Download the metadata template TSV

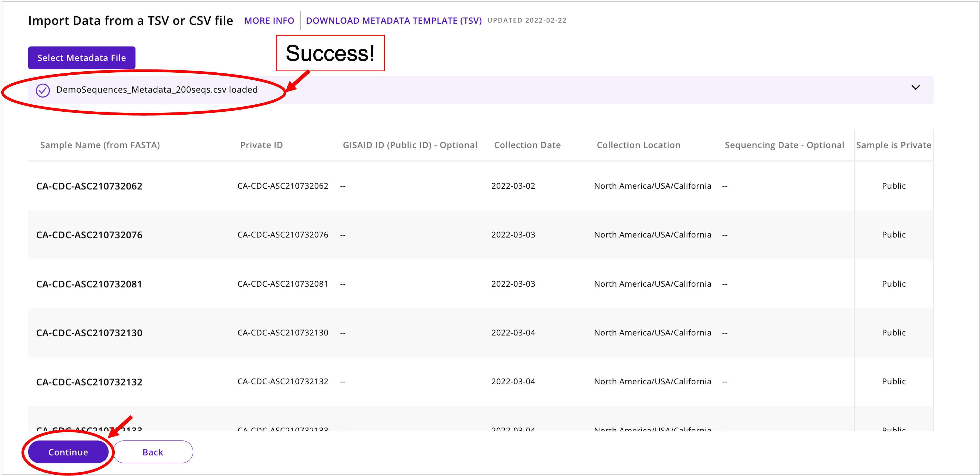[x=393, y=21]
